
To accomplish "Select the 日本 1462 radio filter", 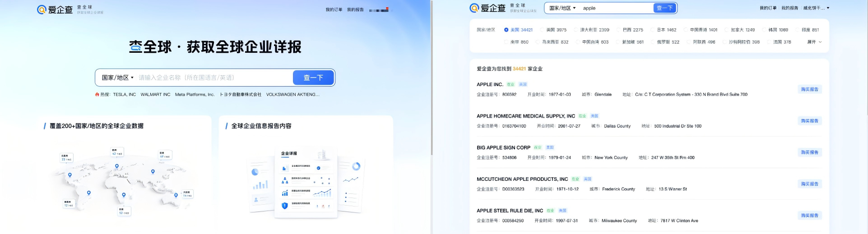I will [x=664, y=30].
